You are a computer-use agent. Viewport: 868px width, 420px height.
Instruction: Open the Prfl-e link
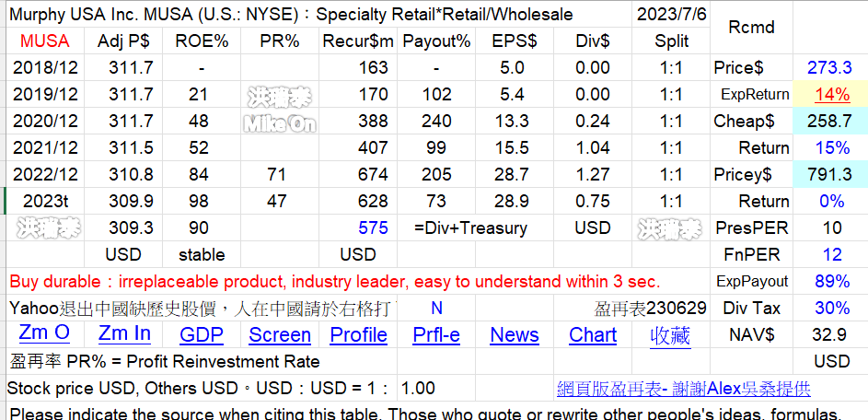click(436, 334)
